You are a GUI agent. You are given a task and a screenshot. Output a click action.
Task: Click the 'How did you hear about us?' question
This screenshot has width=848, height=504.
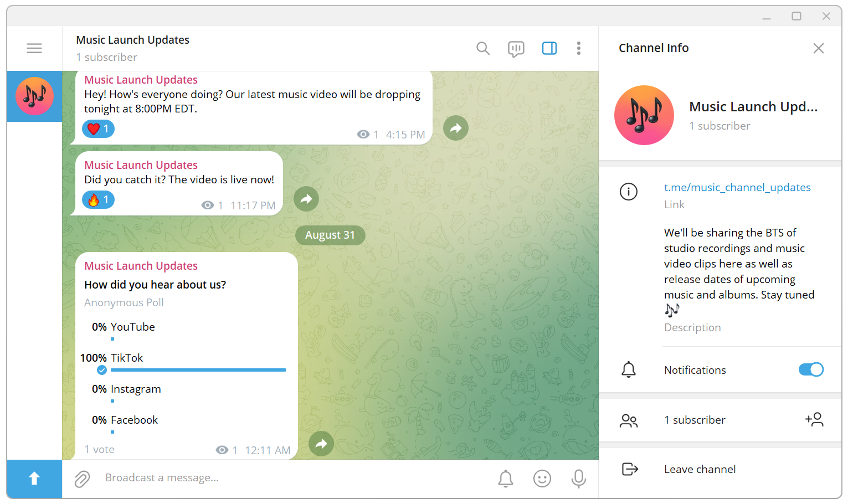click(x=155, y=285)
